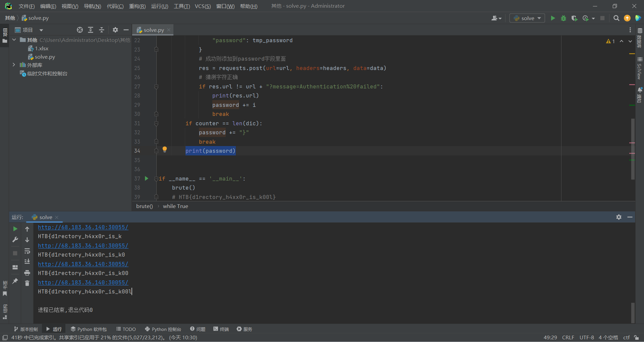Collapse all in the Project panel

[102, 30]
